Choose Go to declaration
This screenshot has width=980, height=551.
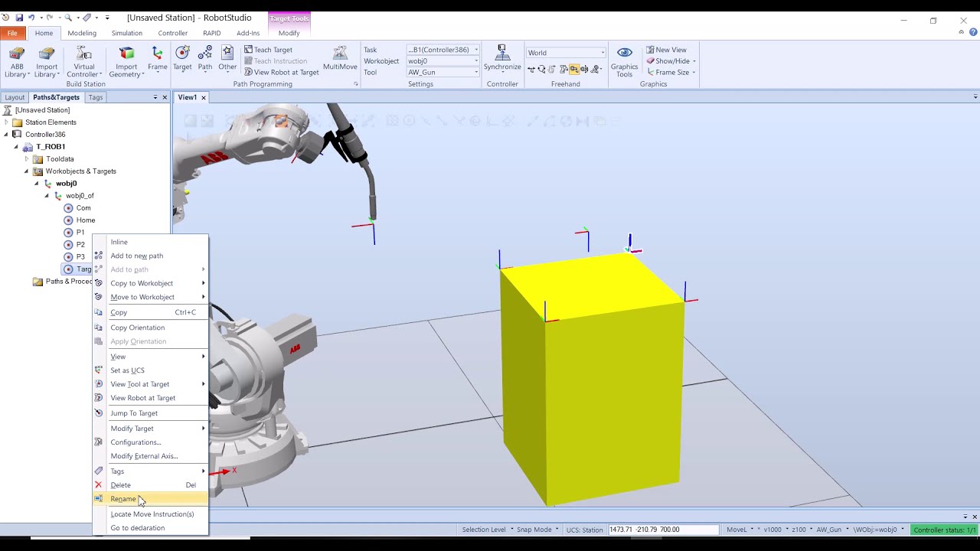click(x=150, y=528)
